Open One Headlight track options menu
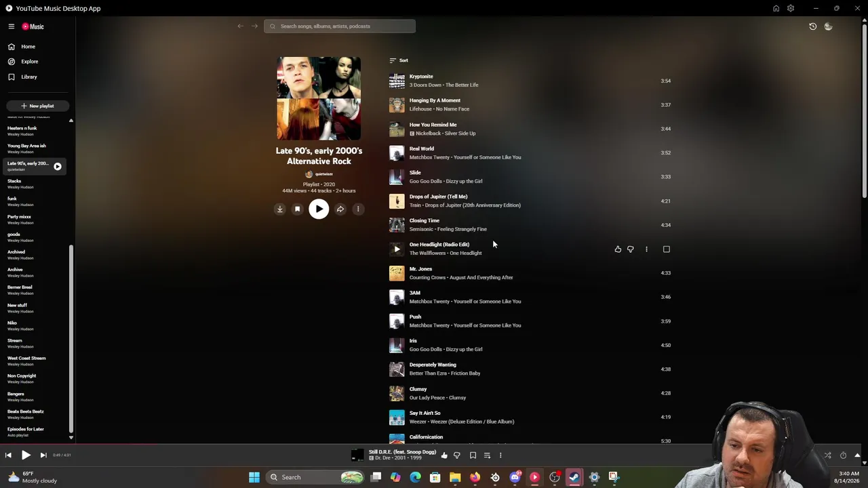The height and width of the screenshot is (488, 868). [646, 249]
